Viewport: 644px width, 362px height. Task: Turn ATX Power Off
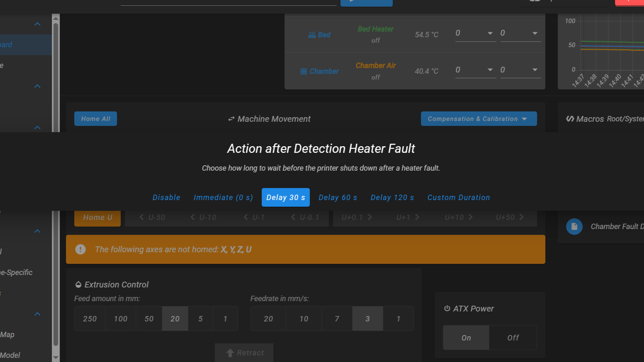point(513,338)
